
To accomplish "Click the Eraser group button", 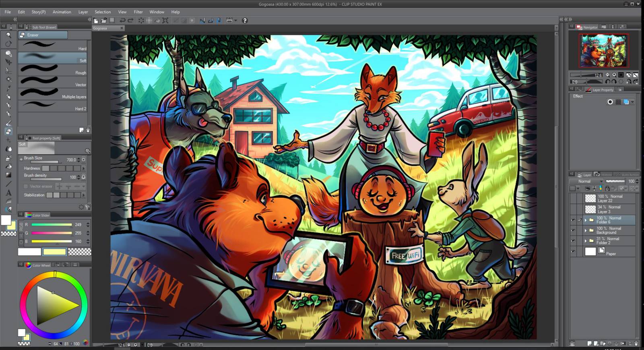I will pyautogui.click(x=43, y=35).
